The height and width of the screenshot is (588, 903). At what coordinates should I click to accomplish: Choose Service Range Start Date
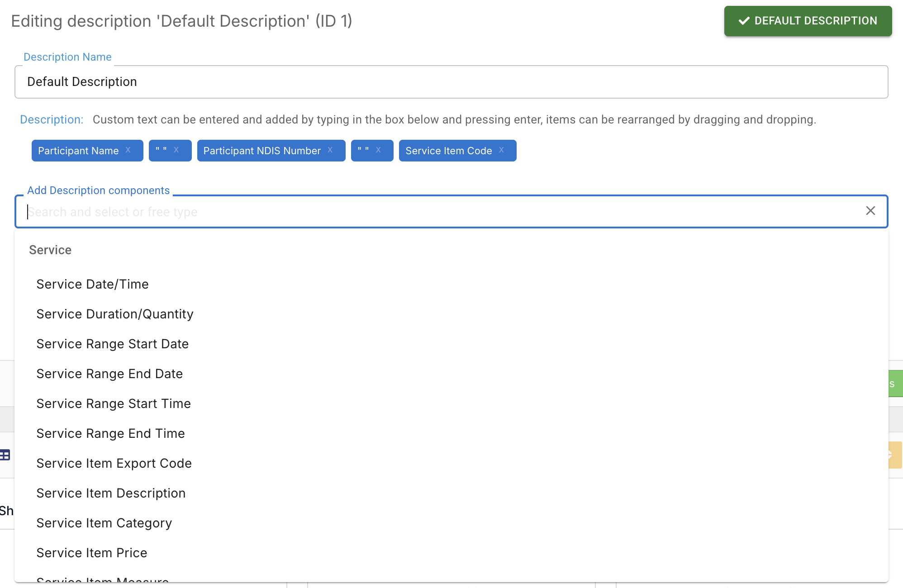tap(451, 344)
